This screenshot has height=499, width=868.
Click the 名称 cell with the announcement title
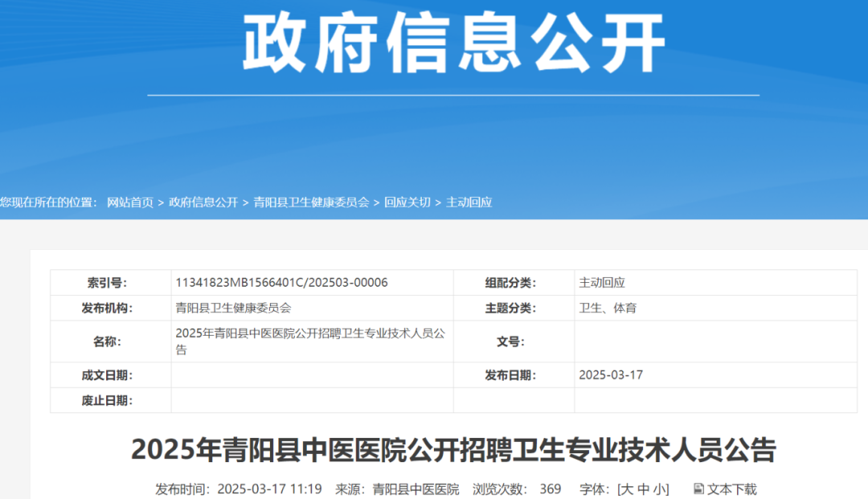[x=312, y=342]
